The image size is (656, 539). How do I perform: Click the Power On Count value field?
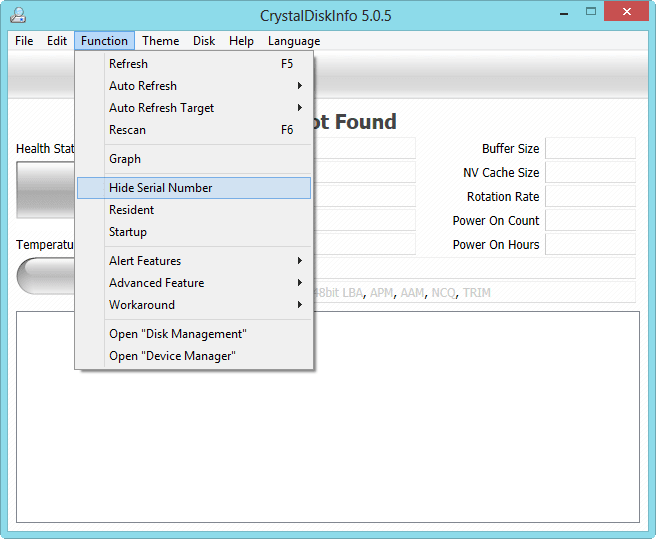(x=590, y=221)
